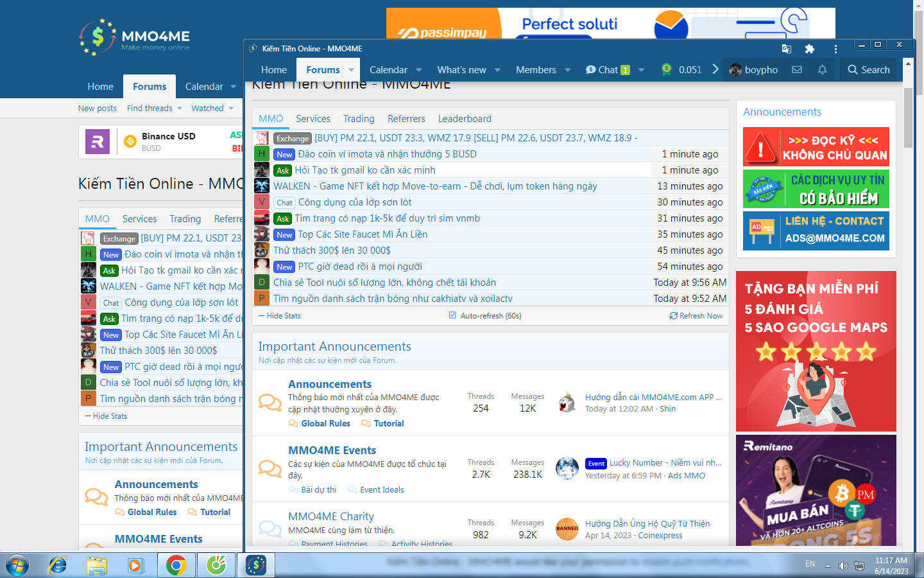Screen dimensions: 924x578
Task: Click the page vertical scrollbar thumb
Action: (x=907, y=118)
